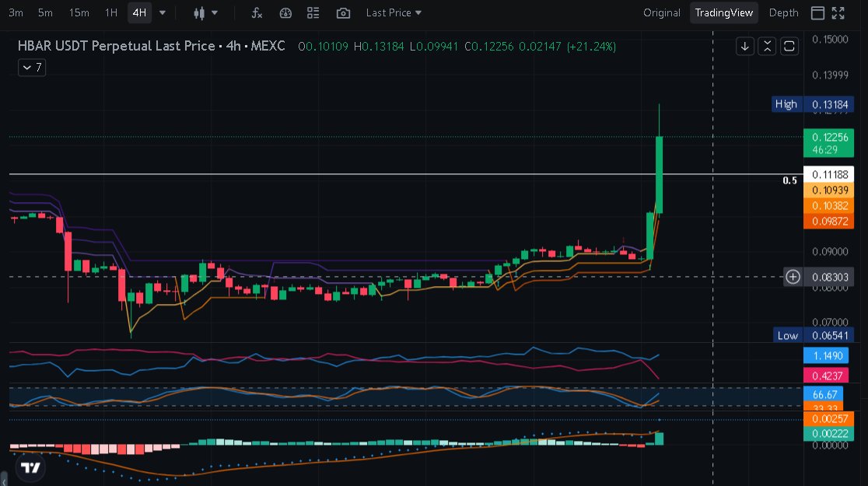The image size is (868, 486).
Task: Select the 15m timeframe
Action: tap(79, 12)
